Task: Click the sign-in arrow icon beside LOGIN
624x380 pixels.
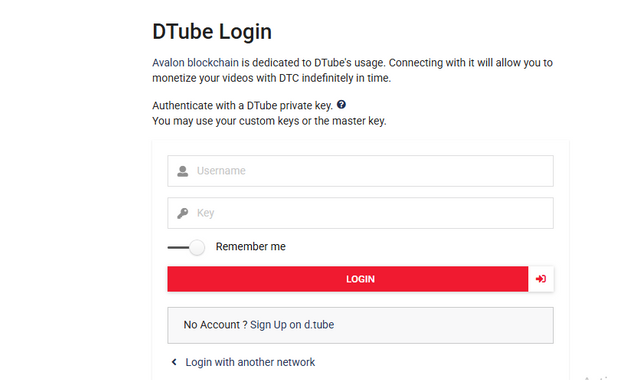Action: (x=541, y=279)
